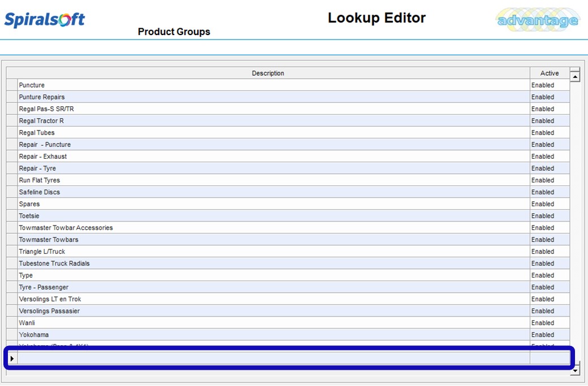Viewport: 588px width, 386px height.
Task: Select the Tubestone Truck Radials row
Action: pyautogui.click(x=288, y=263)
